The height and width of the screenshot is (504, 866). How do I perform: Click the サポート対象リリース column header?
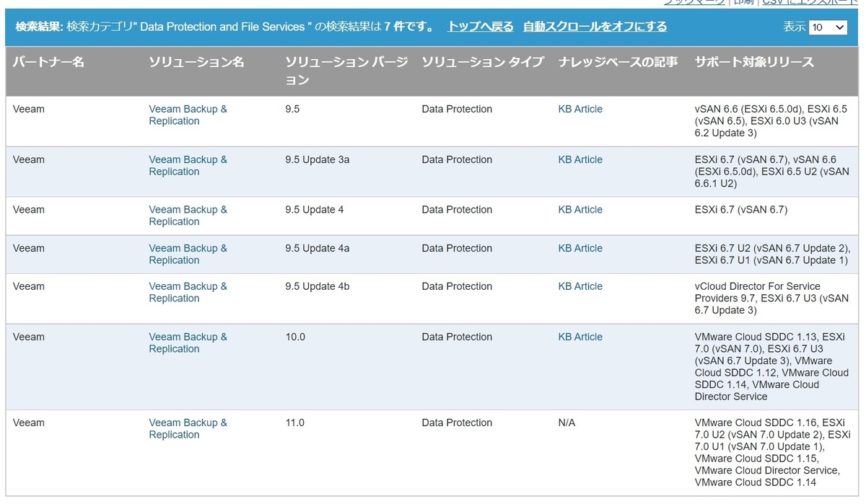click(754, 62)
